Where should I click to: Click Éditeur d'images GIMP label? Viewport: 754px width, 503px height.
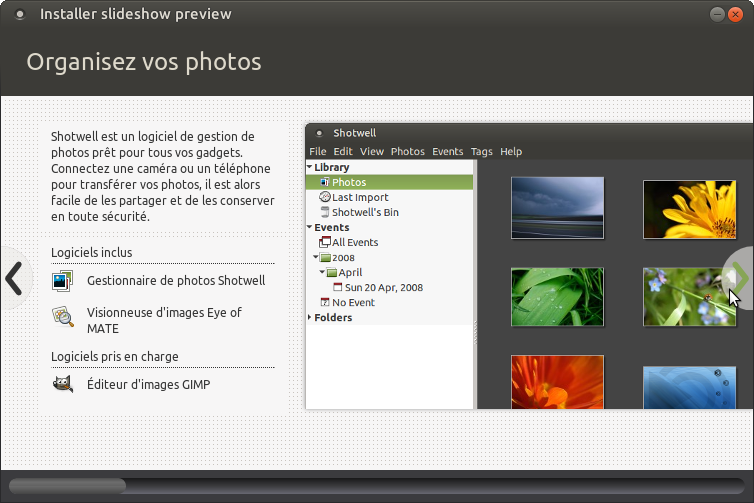pos(149,385)
